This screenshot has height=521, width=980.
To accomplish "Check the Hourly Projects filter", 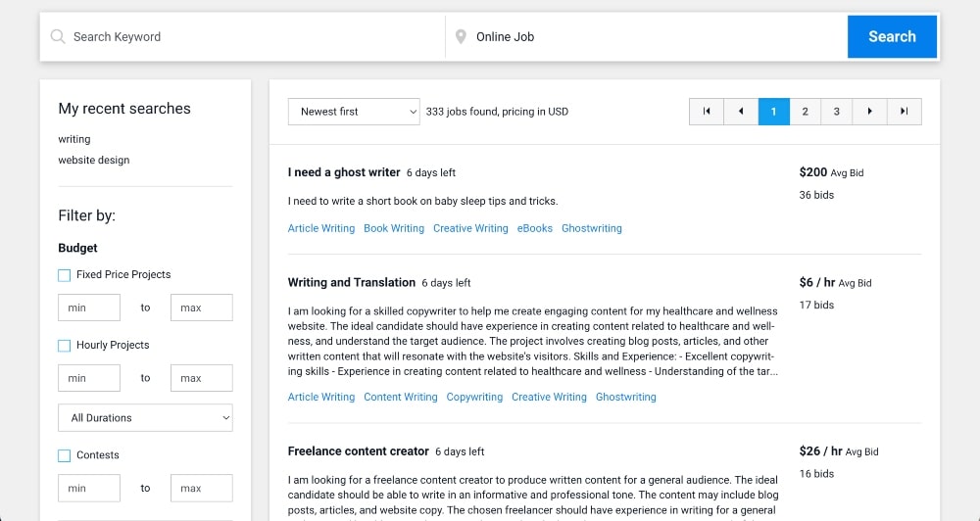I will tap(65, 346).
